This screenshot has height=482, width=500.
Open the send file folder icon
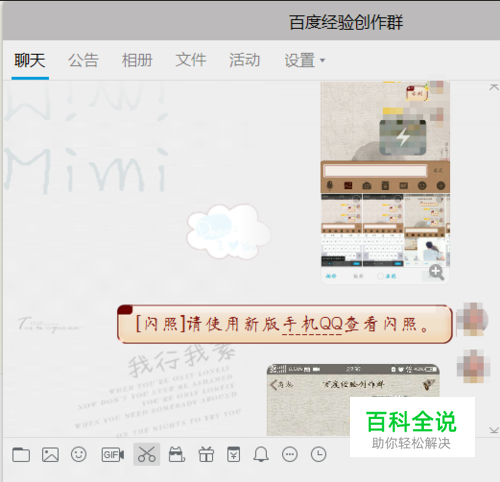pos(21,455)
